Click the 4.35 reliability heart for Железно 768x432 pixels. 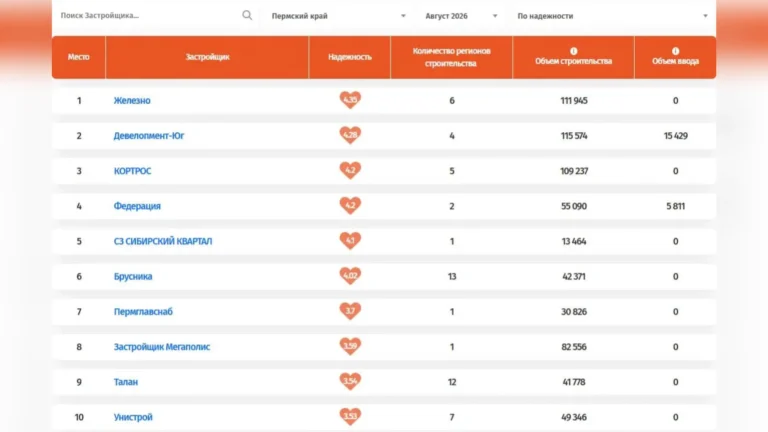350,100
